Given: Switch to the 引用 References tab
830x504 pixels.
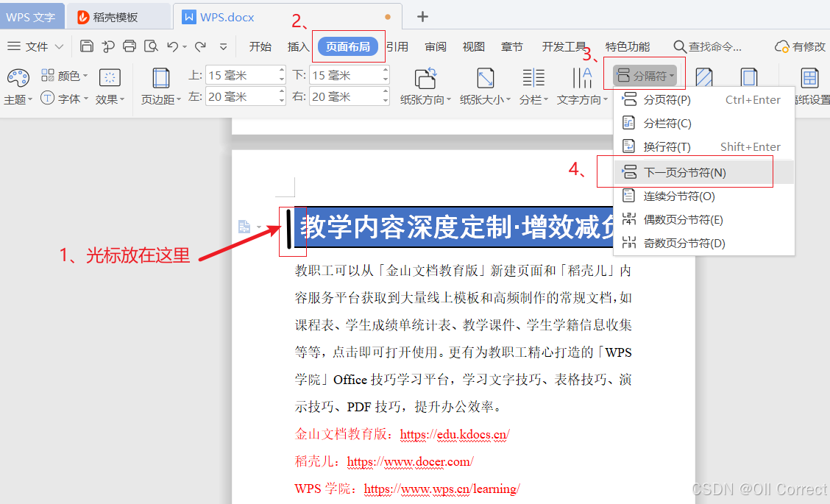Looking at the screenshot, I should coord(397,46).
